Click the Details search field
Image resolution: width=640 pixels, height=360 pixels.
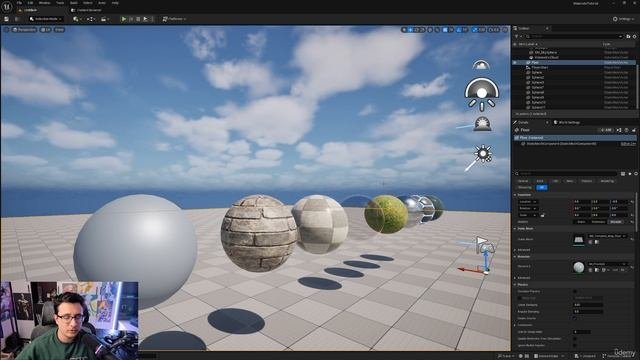(567, 174)
